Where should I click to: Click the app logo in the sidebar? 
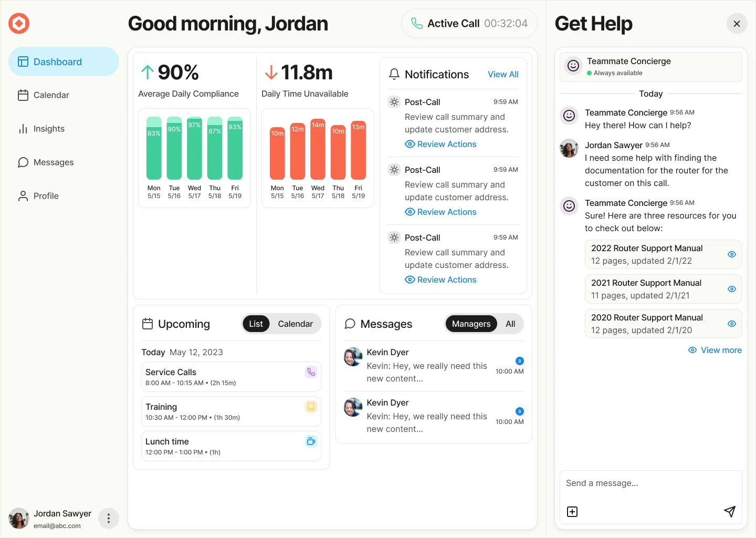coord(19,23)
